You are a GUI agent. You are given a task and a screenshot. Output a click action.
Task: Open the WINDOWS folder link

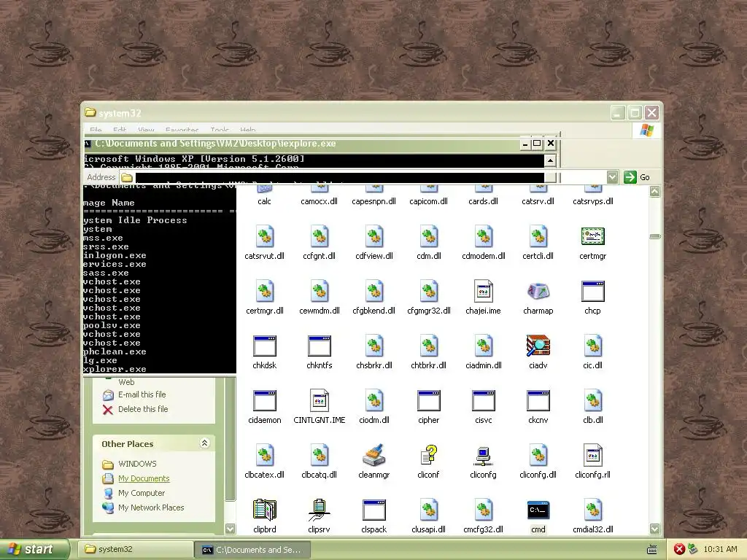[137, 463]
